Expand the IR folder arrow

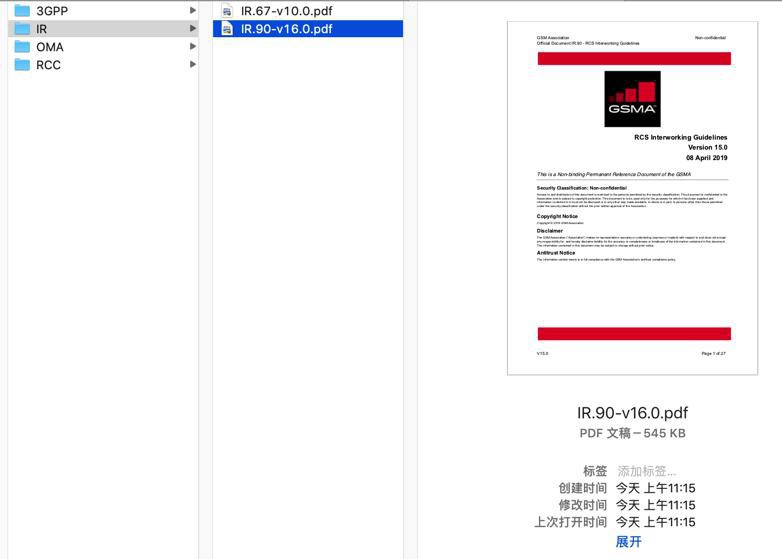(x=193, y=28)
